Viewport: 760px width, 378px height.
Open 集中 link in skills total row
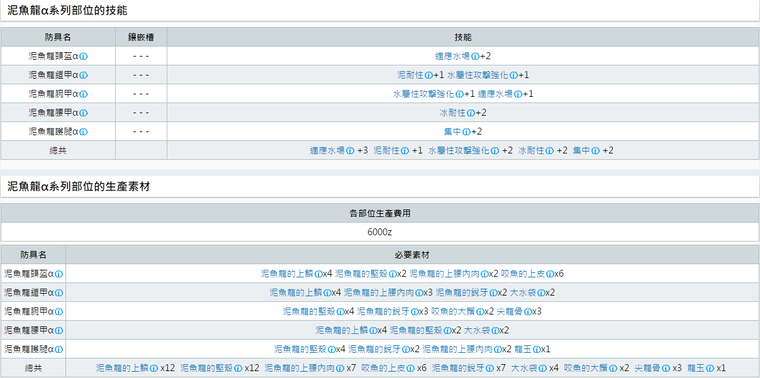point(582,151)
